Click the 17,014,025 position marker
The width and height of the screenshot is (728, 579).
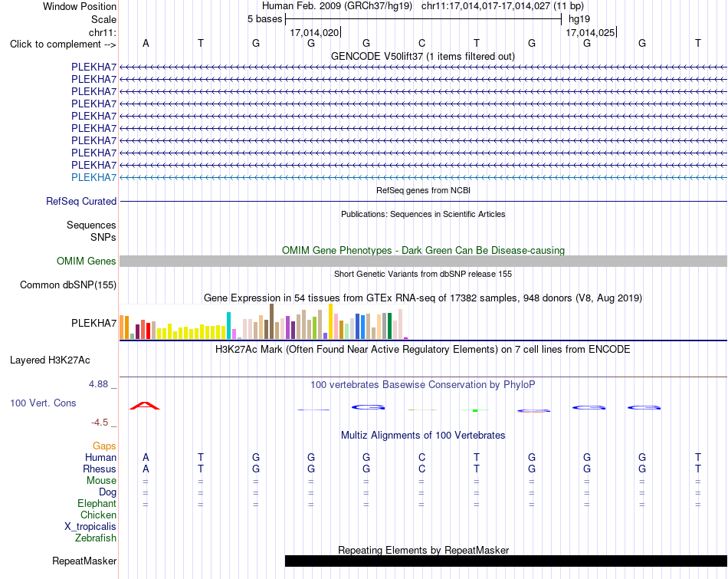pos(590,32)
